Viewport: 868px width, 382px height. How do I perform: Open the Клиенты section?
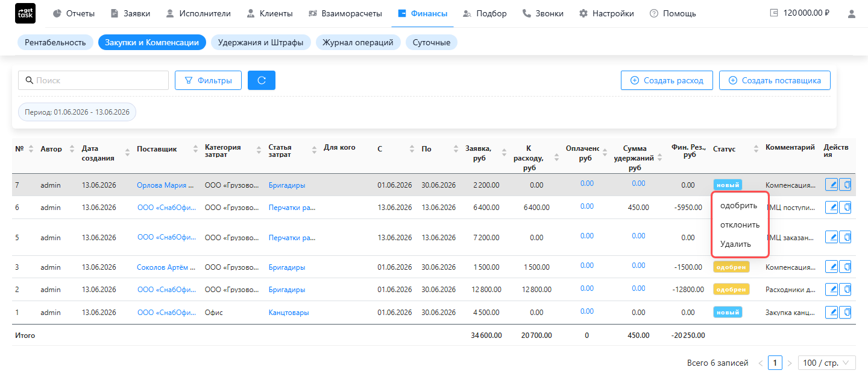[269, 13]
